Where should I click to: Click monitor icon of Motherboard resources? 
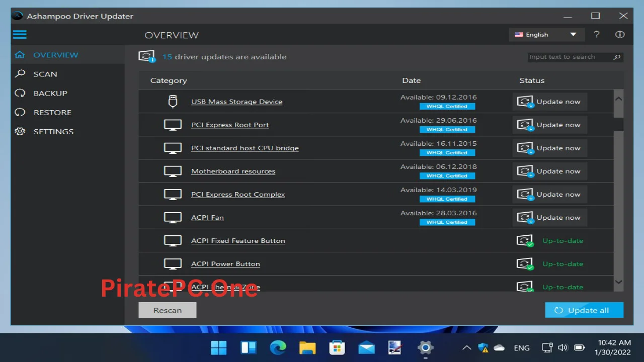[x=173, y=171]
